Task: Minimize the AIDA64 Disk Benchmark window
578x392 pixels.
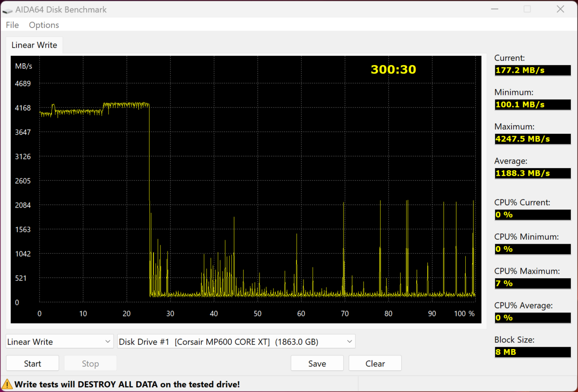Action: tap(494, 9)
